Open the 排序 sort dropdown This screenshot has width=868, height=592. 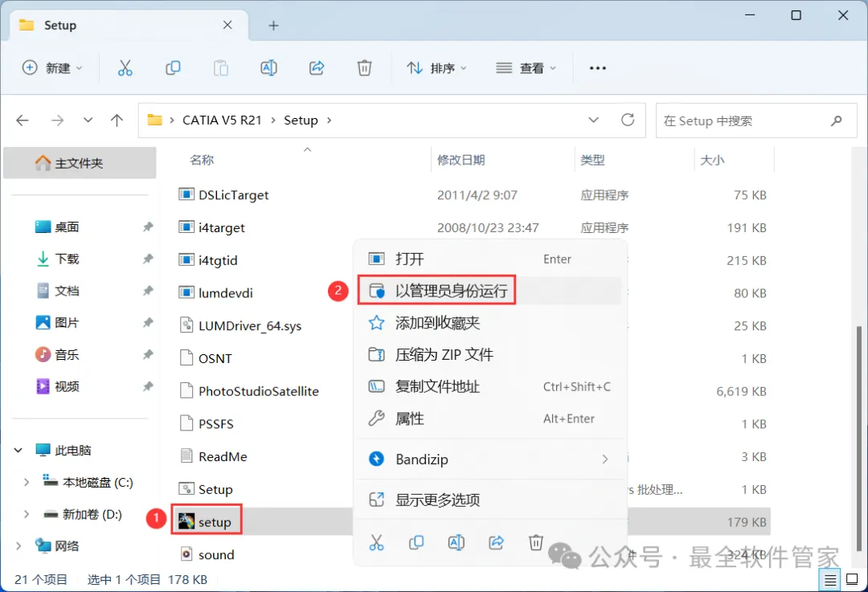click(x=436, y=68)
